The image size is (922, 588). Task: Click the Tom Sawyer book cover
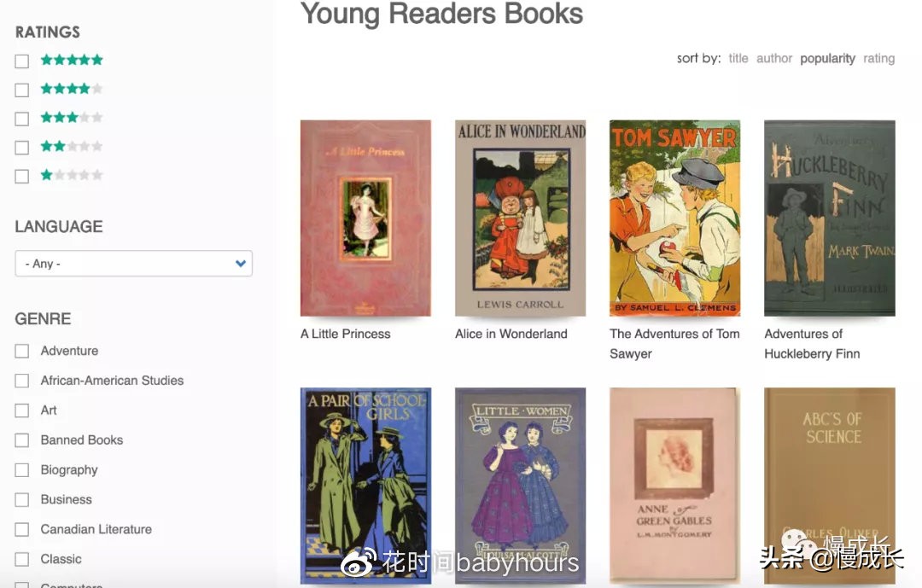[675, 218]
